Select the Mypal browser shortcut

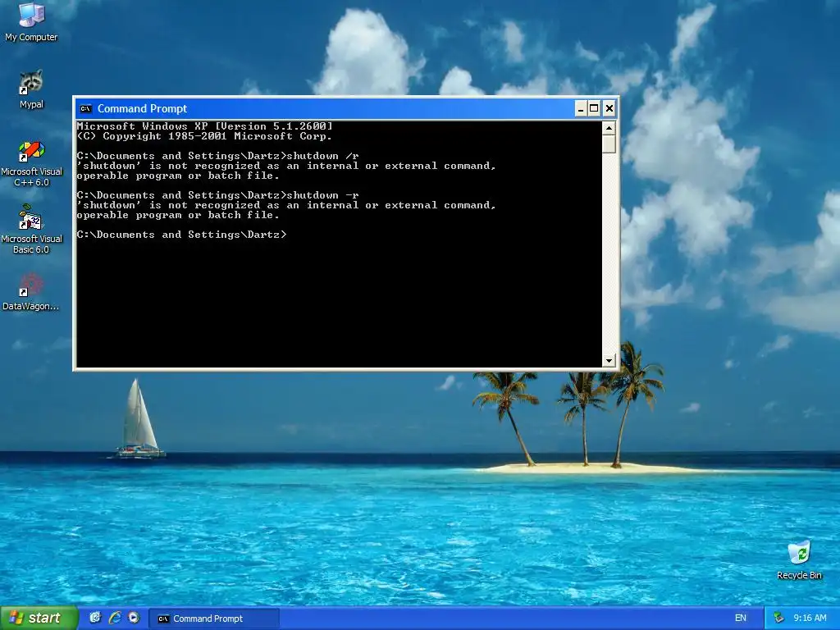(x=31, y=89)
